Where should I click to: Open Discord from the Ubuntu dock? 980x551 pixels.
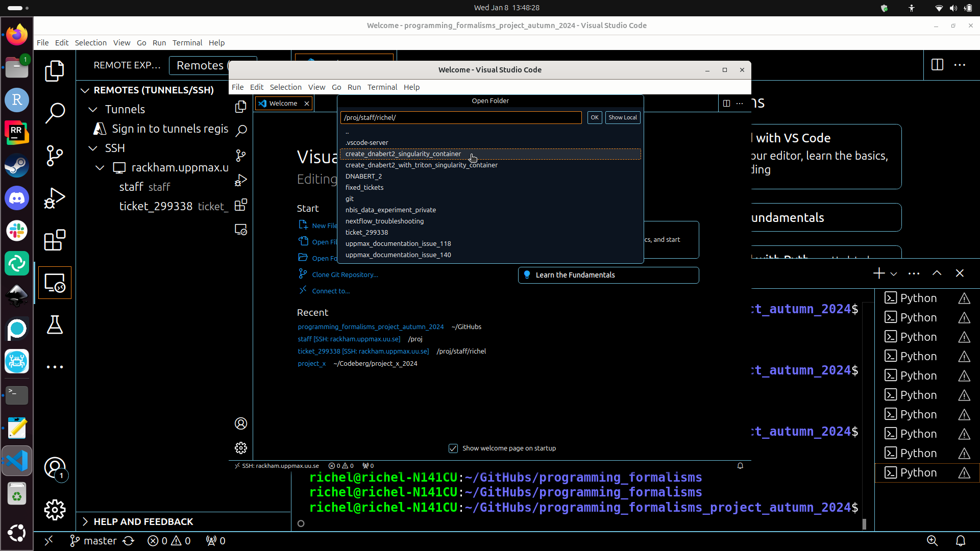tap(17, 198)
